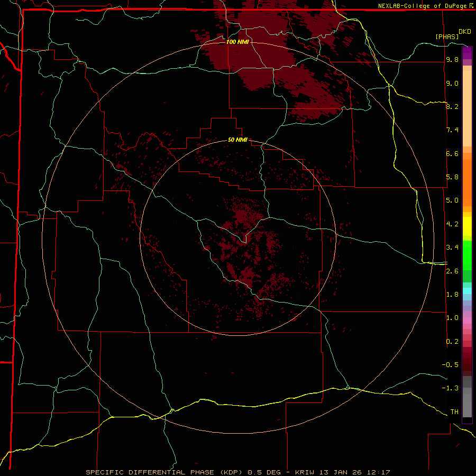Click the 9.0 value on the color scale
This screenshot has width=476, height=476.
coord(452,83)
